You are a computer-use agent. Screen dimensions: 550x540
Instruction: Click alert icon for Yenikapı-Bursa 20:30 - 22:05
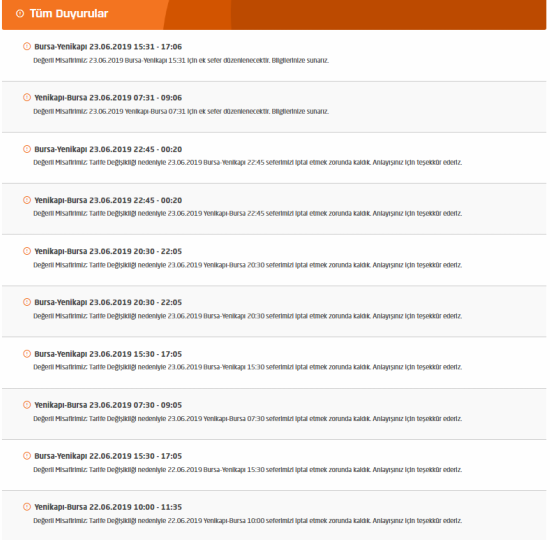pyautogui.click(x=27, y=251)
